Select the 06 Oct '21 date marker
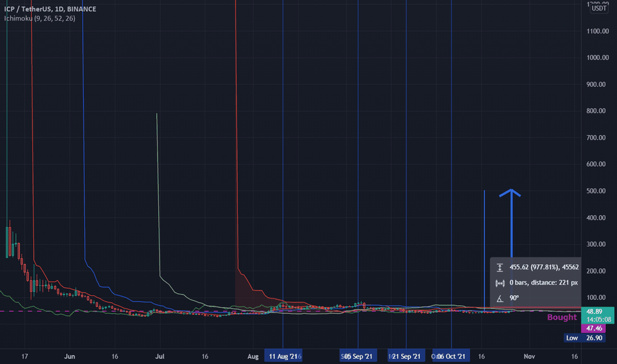 [451, 356]
